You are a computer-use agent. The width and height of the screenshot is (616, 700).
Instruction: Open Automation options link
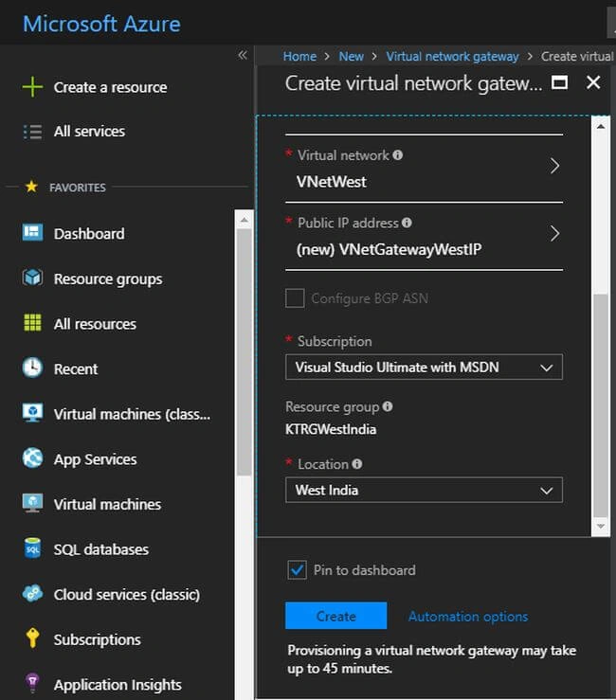click(468, 617)
